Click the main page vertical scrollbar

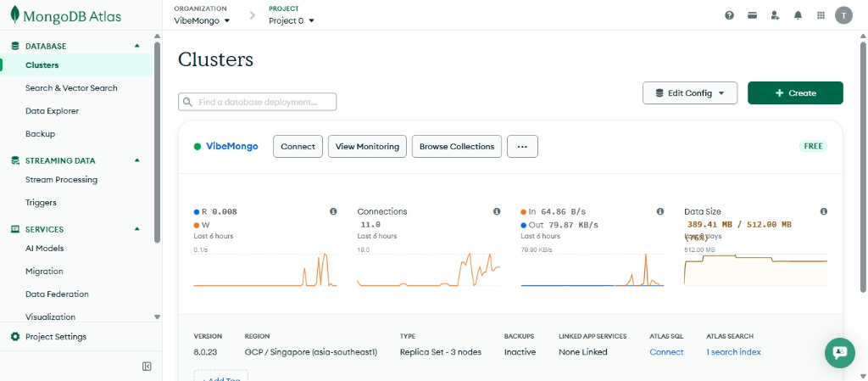click(x=862, y=166)
